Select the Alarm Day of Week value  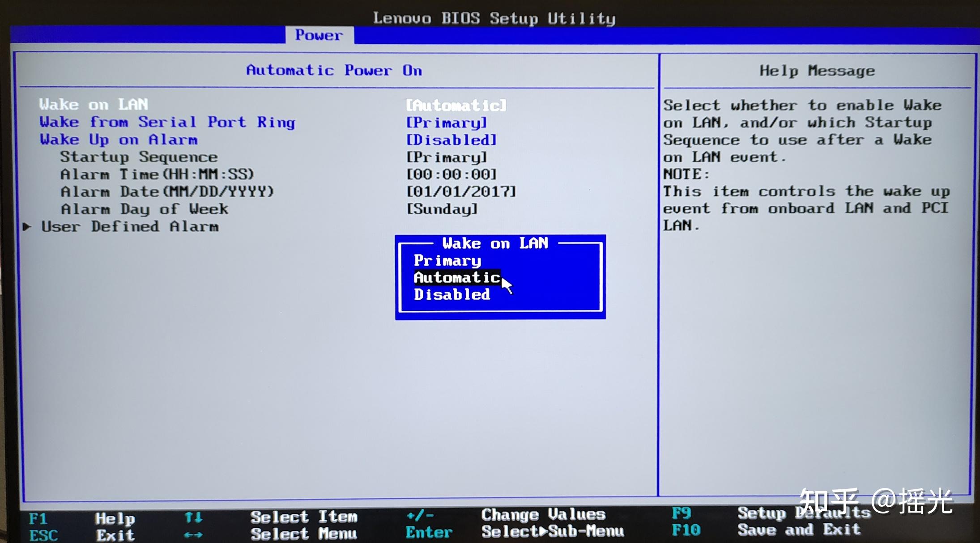(441, 208)
